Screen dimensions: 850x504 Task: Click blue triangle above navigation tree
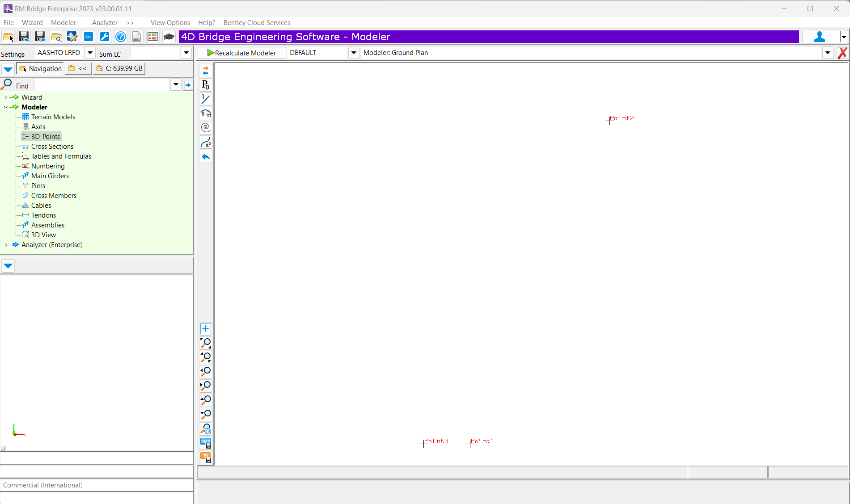8,70
